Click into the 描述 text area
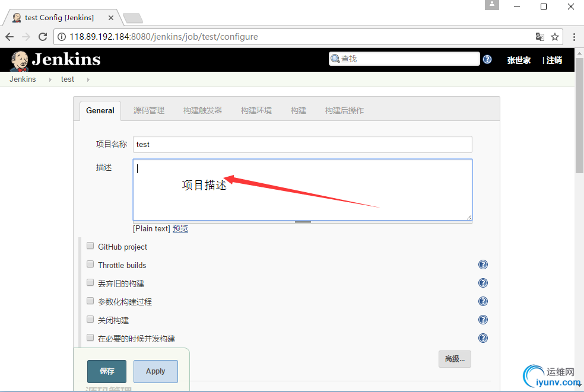 tap(303, 190)
